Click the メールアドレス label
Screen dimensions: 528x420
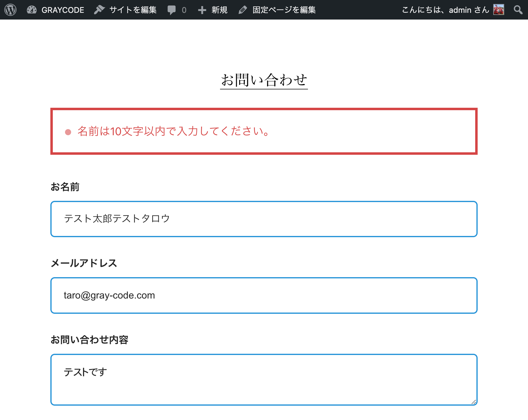click(84, 263)
